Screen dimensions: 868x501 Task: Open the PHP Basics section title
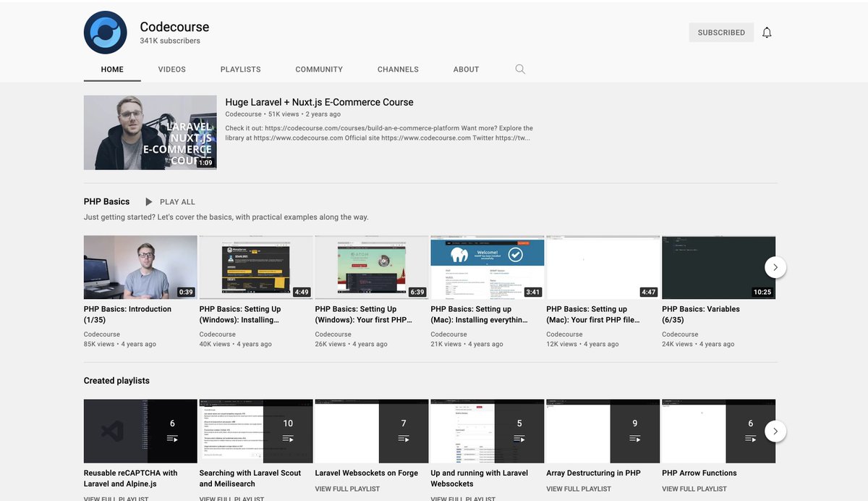tap(106, 201)
